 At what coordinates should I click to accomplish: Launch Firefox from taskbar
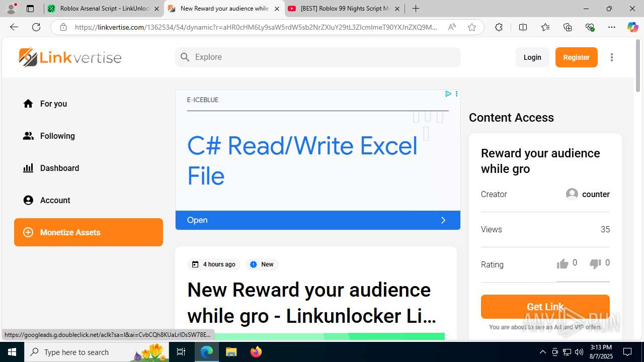[256, 352]
